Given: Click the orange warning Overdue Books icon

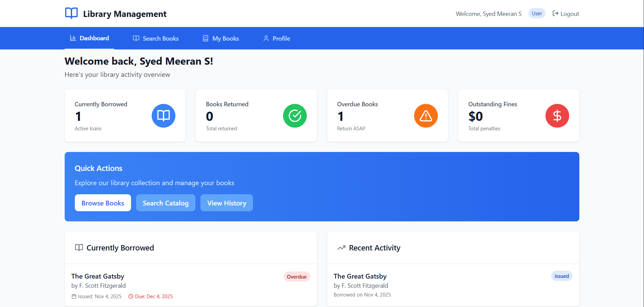Looking at the screenshot, I should tap(426, 116).
